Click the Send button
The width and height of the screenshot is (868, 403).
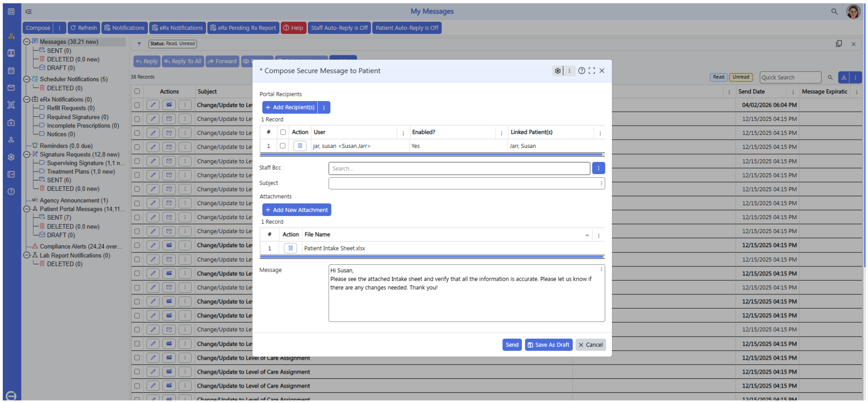click(512, 345)
